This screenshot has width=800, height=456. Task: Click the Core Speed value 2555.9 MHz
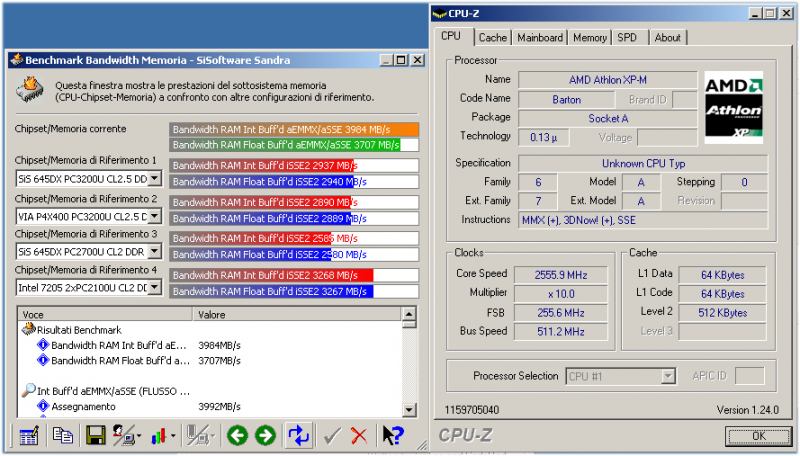point(561,275)
